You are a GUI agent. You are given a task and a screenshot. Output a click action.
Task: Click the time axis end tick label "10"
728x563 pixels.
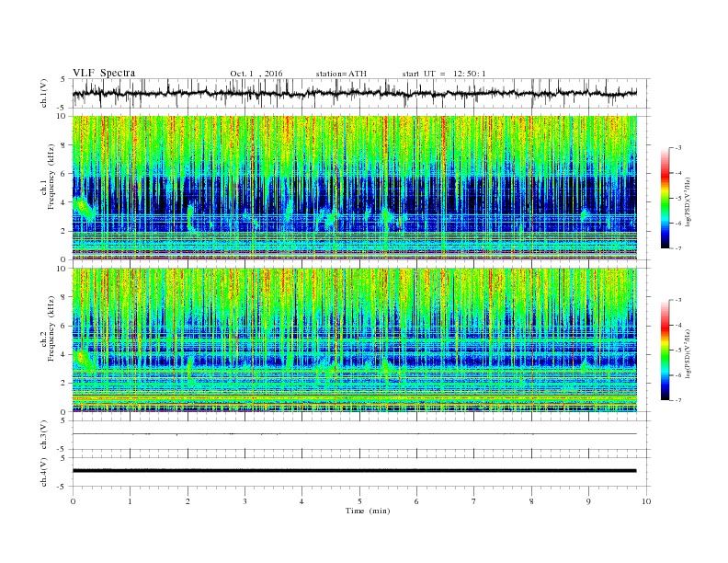pos(646,501)
